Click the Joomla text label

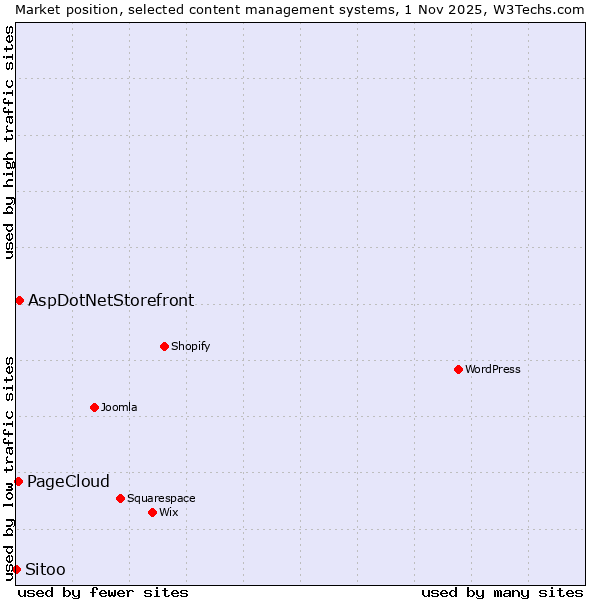pyautogui.click(x=119, y=407)
